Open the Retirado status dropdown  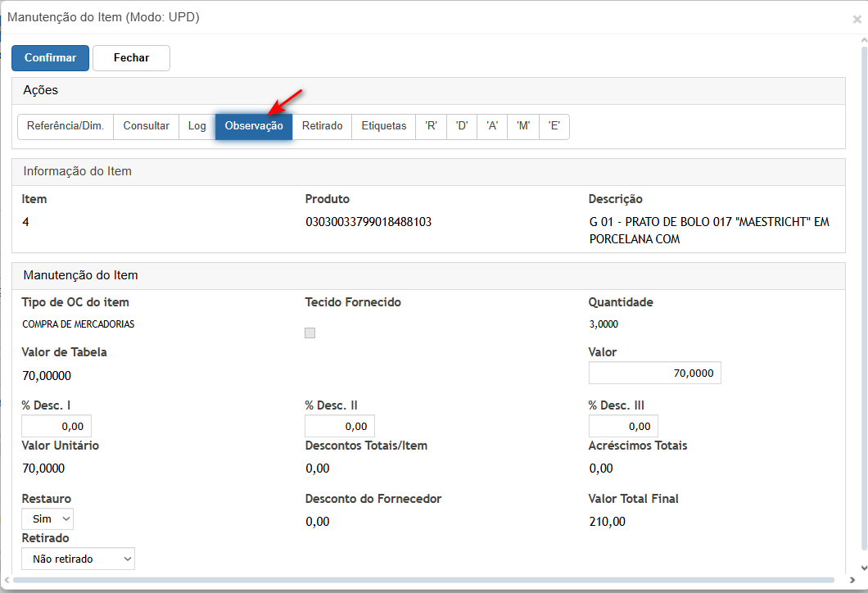click(x=79, y=559)
